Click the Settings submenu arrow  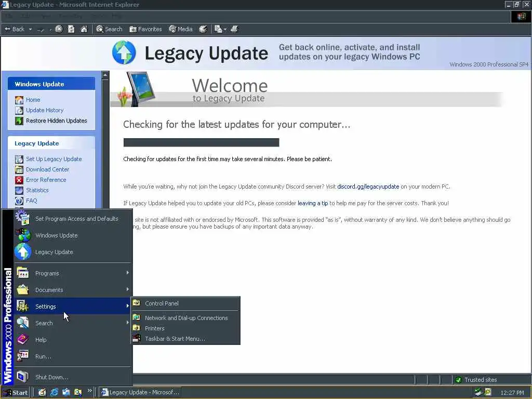128,305
